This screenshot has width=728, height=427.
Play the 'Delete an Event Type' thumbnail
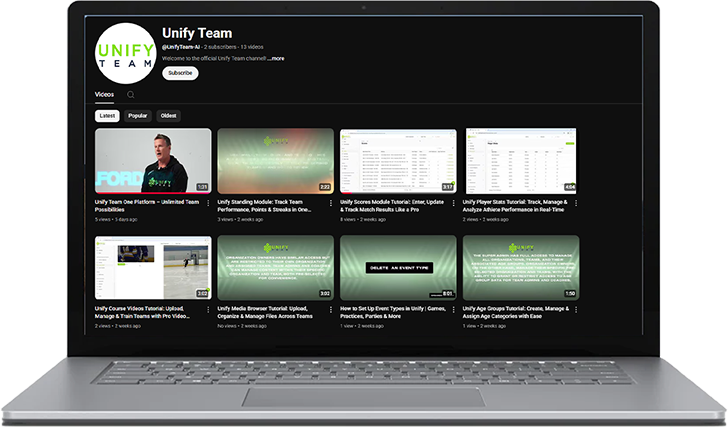pyautogui.click(x=398, y=268)
